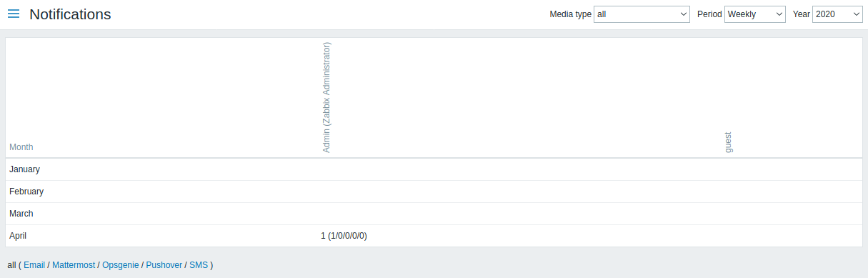
Task: Select the March row
Action: 434,214
